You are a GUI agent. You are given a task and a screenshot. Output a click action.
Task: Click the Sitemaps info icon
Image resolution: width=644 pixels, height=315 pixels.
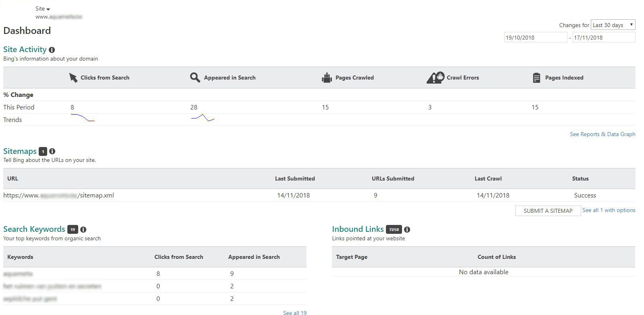[52, 151]
